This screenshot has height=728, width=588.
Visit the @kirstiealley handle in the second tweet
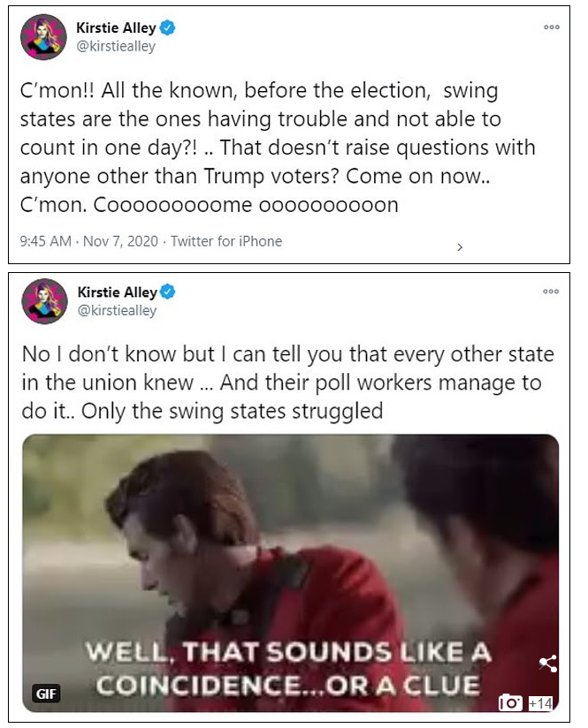116,310
